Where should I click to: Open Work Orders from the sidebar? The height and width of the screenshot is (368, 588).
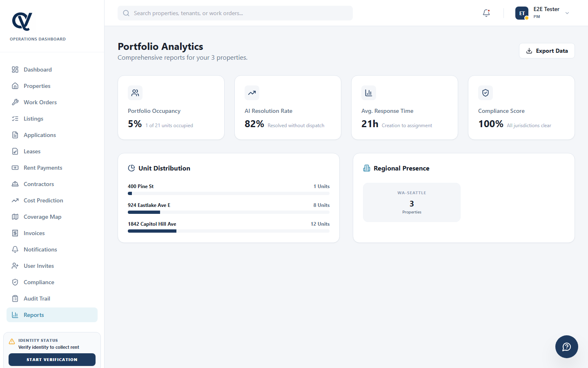click(39, 102)
